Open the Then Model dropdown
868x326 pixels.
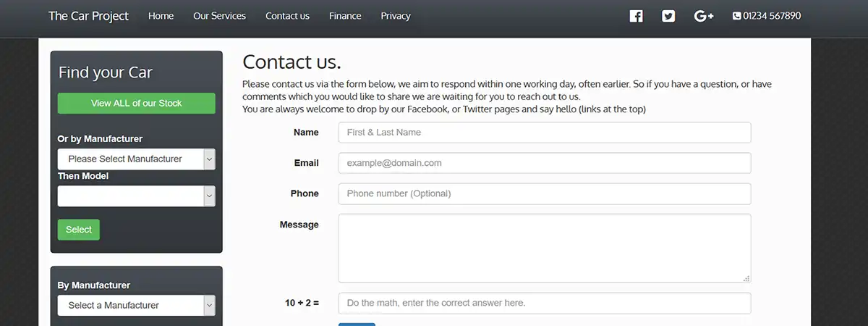[x=136, y=196]
